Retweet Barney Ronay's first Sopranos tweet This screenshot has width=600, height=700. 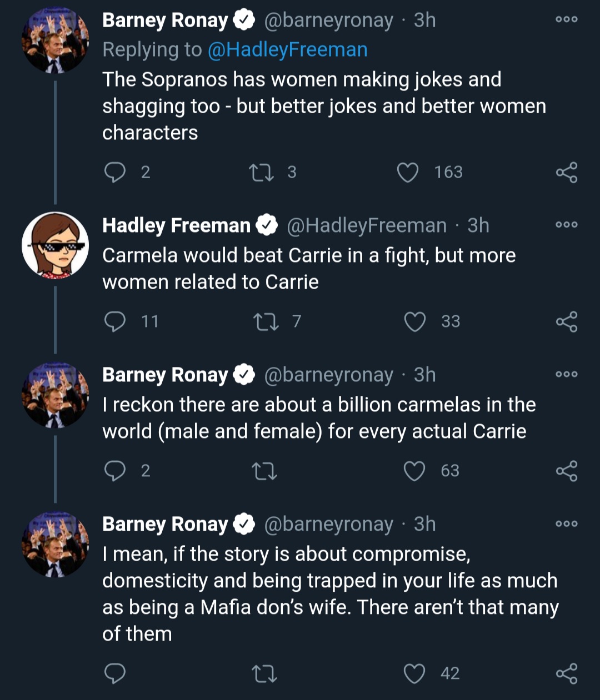point(262,172)
